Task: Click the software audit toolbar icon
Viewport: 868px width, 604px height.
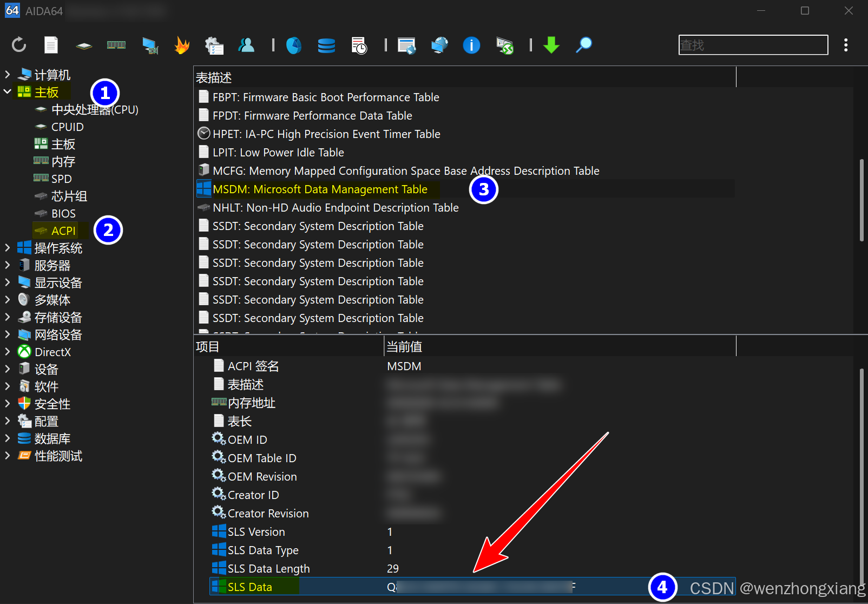Action: pyautogui.click(x=214, y=45)
